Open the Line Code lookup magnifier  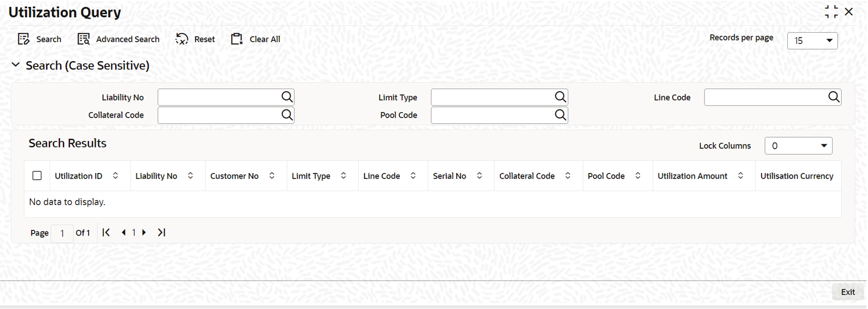(834, 96)
